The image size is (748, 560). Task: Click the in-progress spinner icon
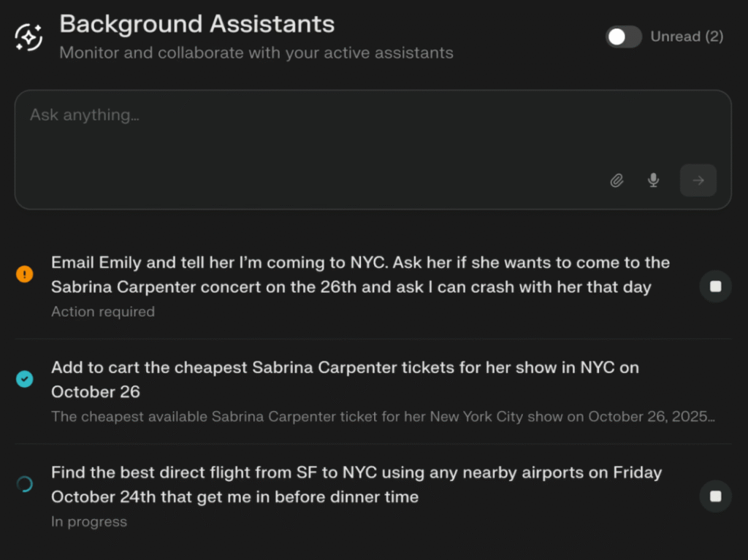[25, 484]
